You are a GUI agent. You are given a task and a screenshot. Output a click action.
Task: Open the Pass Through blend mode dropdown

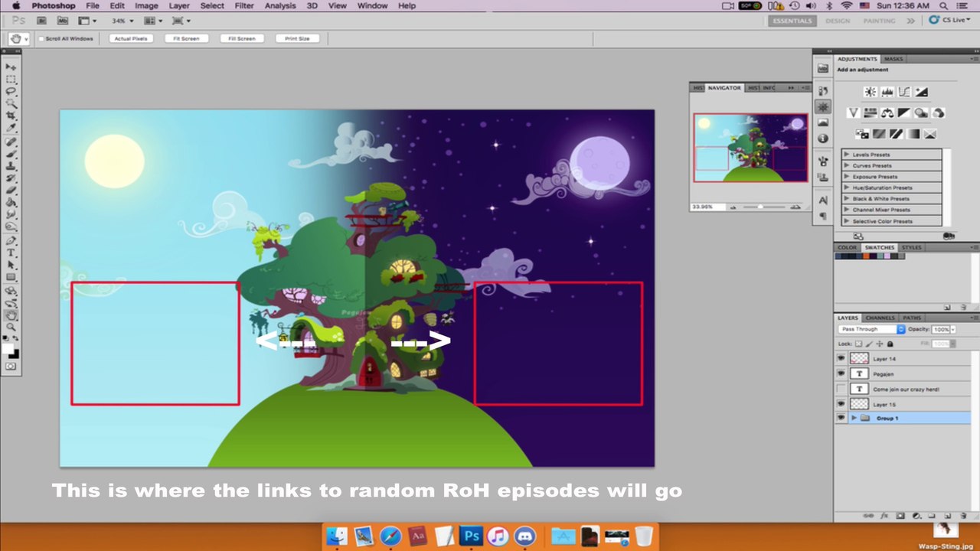point(871,329)
